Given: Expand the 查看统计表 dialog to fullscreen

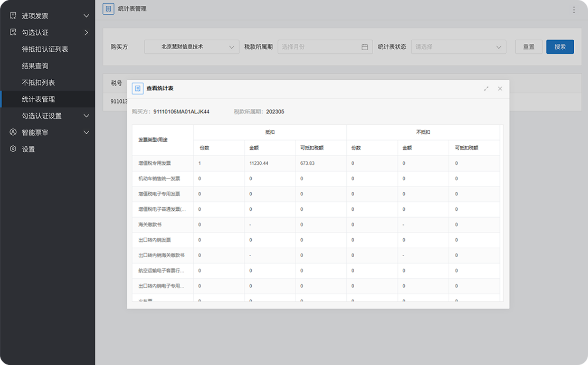Looking at the screenshot, I should tap(486, 89).
